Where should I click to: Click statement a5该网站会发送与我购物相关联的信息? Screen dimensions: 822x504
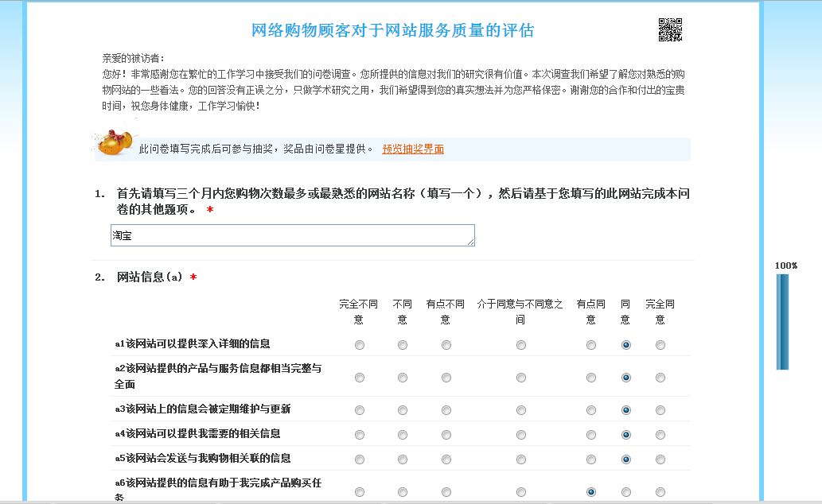[x=203, y=458]
